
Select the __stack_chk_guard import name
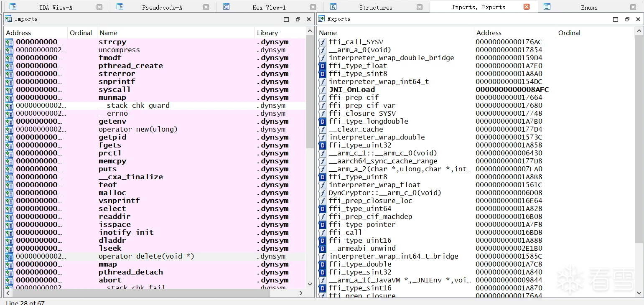point(134,106)
